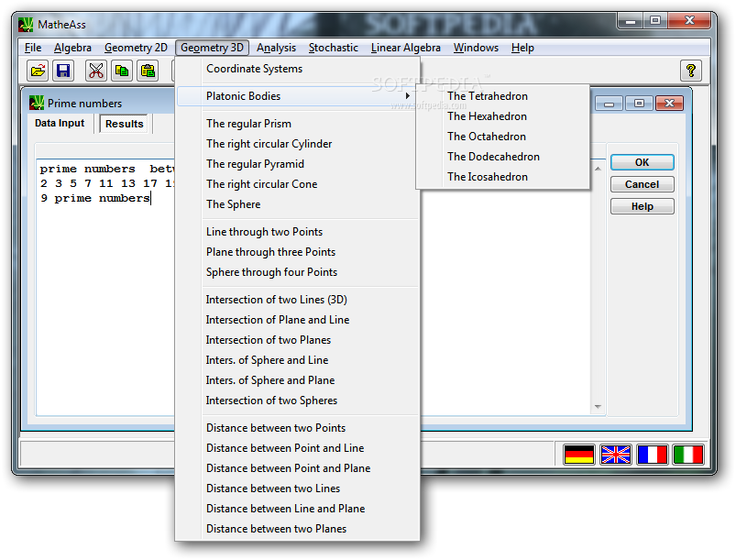
Task: Choose The Octahedron
Action: click(x=502, y=137)
